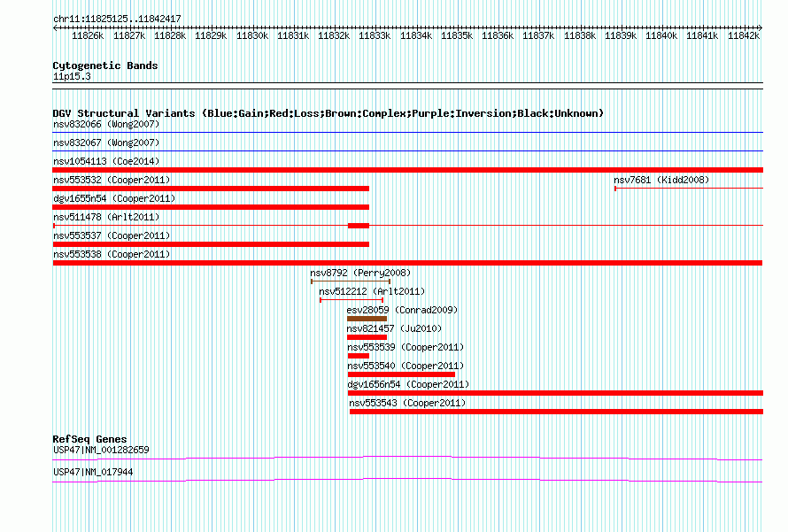
Task: Click the dgv1656n54 (Cooper2011) label
Action: pos(408,384)
